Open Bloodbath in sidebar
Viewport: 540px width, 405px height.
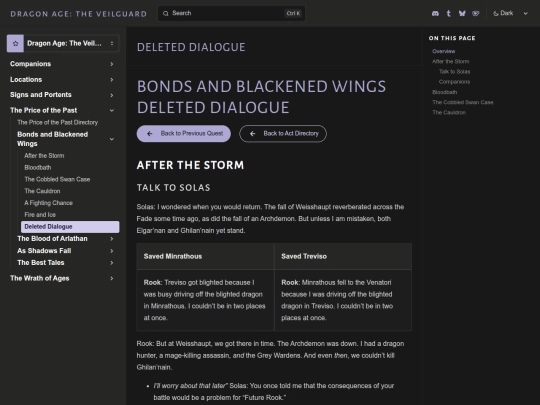point(38,167)
